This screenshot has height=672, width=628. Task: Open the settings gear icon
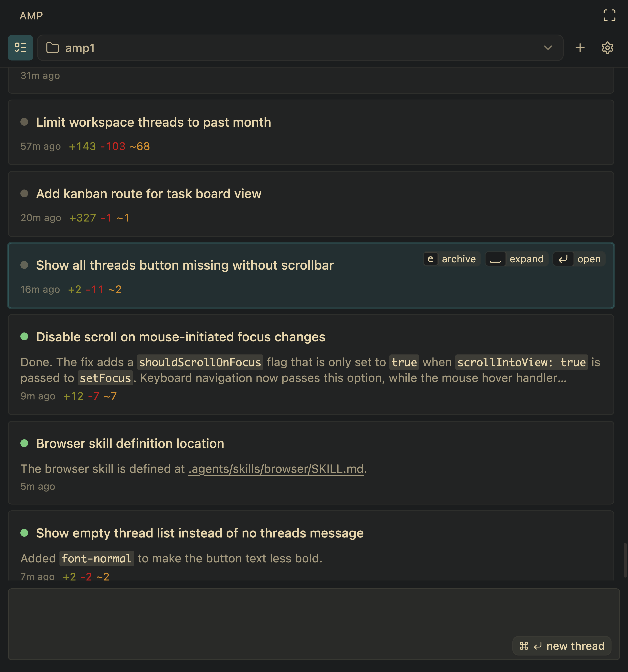607,48
